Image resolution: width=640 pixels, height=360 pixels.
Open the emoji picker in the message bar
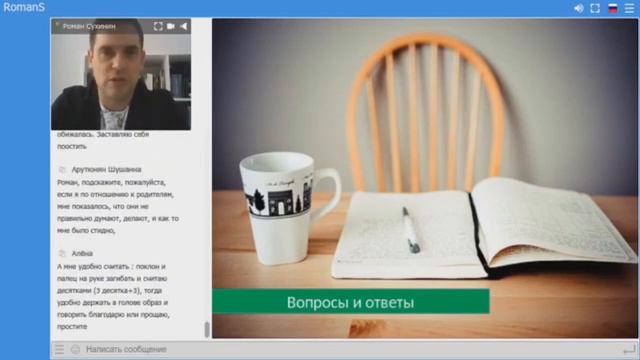(76, 349)
